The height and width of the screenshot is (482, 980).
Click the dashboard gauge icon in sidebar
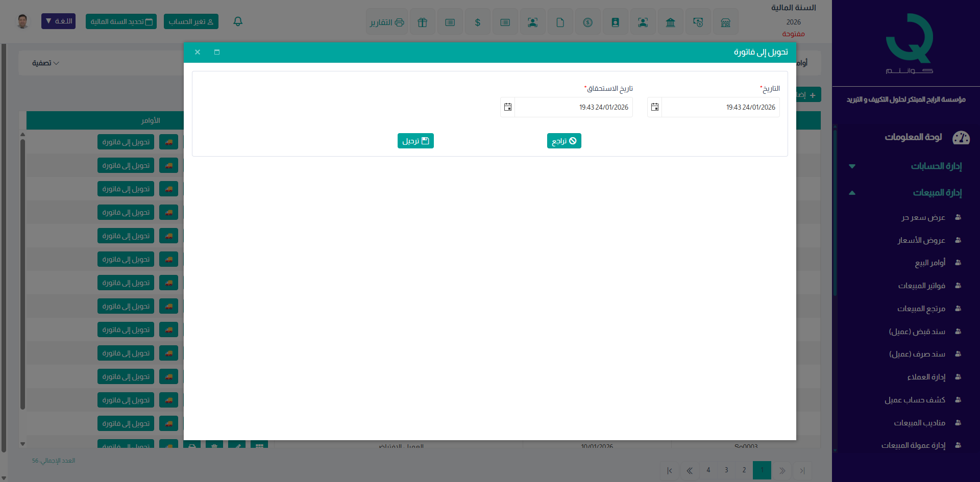[961, 137]
